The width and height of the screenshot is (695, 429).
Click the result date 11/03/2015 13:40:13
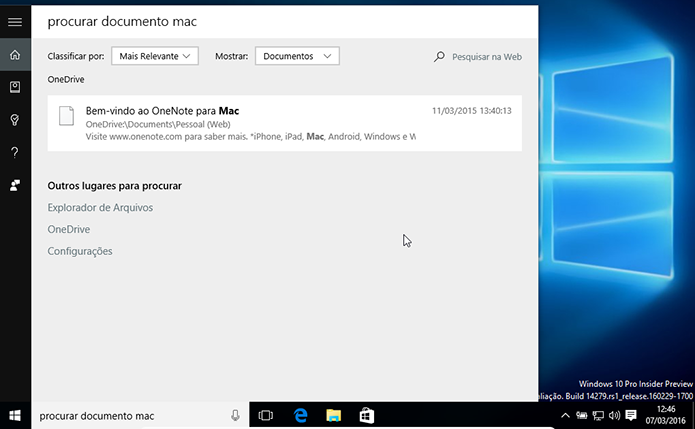(x=472, y=111)
